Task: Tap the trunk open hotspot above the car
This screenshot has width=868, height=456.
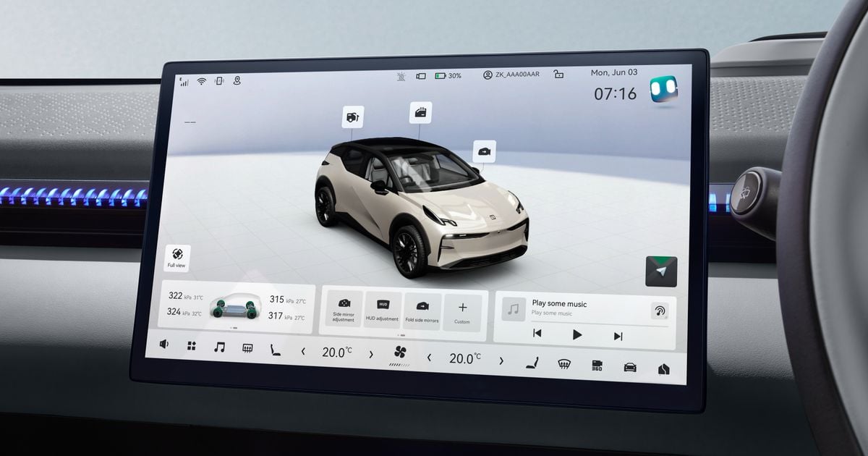Action: (x=353, y=117)
